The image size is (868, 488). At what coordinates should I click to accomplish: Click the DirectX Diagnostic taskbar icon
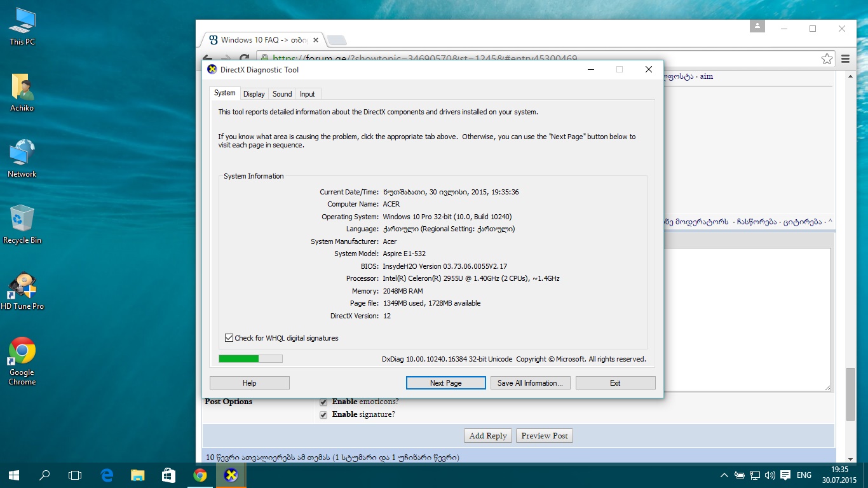[x=231, y=475]
